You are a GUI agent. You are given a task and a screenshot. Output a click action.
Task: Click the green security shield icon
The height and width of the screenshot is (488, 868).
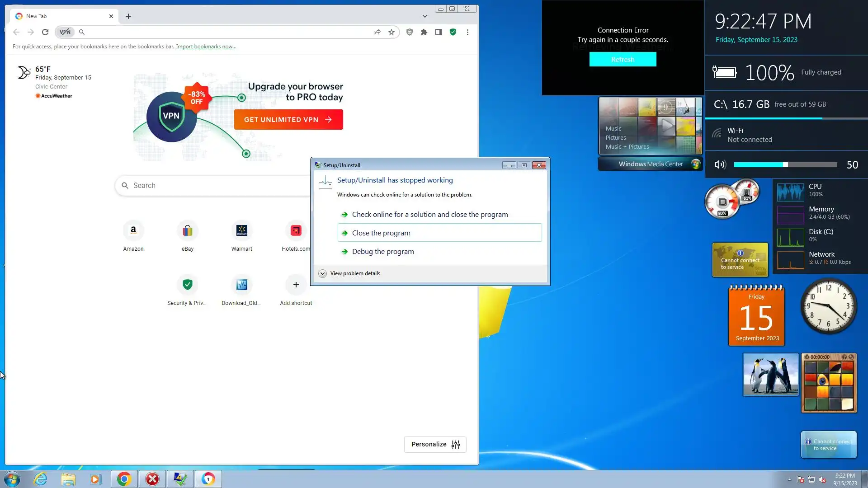pos(453,32)
